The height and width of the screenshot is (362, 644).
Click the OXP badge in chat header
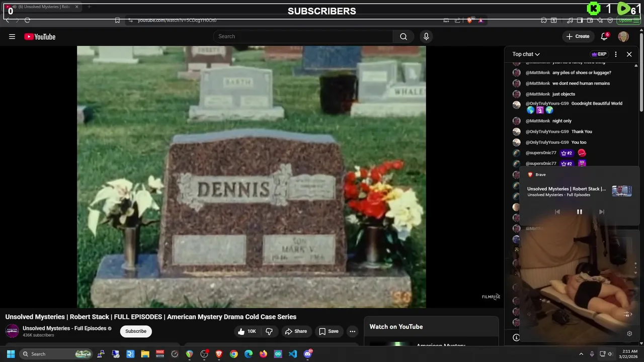[599, 54]
